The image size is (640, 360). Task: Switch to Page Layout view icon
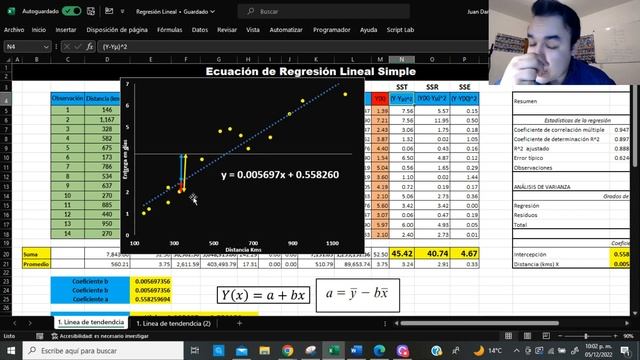pyautogui.click(x=527, y=336)
